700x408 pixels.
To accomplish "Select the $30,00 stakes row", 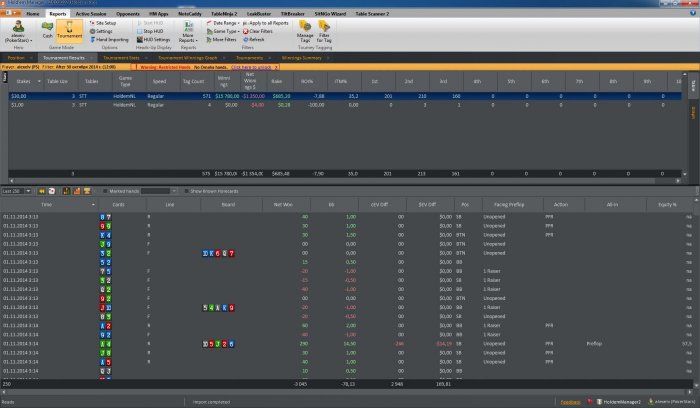I will [x=345, y=96].
